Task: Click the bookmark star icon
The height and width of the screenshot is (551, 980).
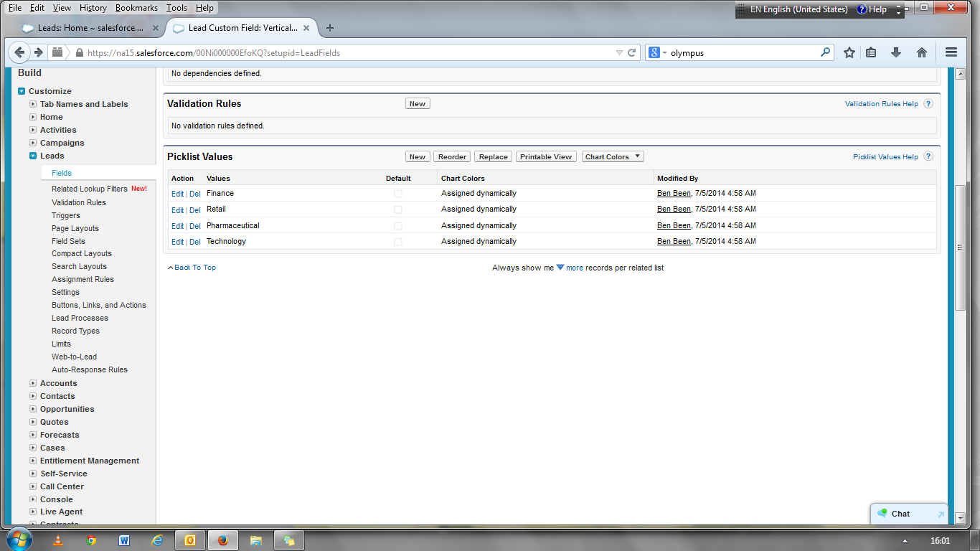Action: coord(849,52)
